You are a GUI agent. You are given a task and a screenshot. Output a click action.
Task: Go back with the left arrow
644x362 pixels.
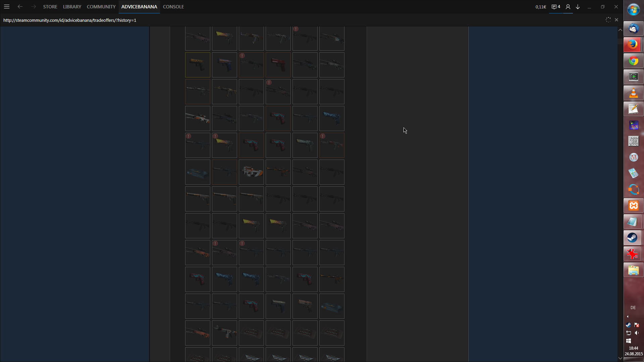tap(20, 7)
